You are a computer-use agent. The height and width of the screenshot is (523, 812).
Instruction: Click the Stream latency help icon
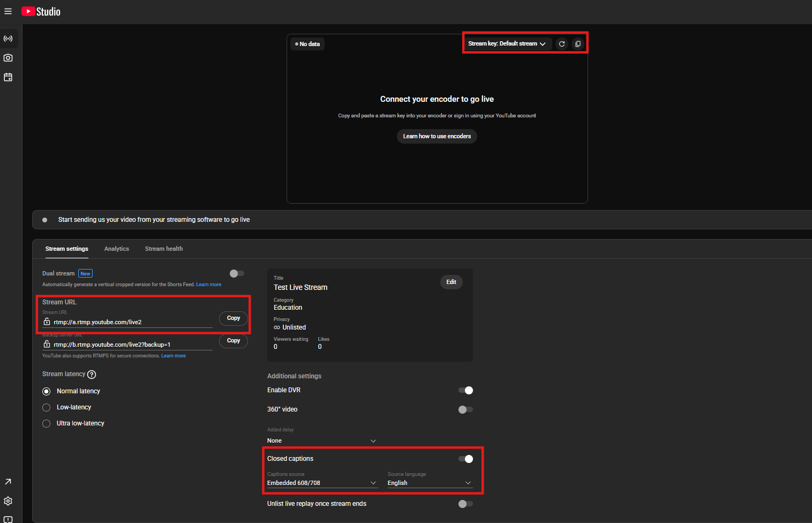tap(92, 375)
